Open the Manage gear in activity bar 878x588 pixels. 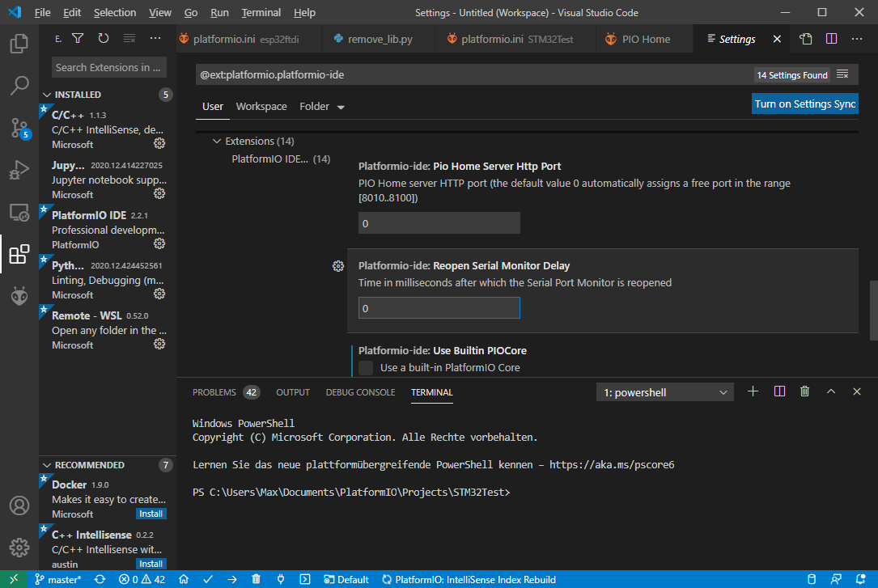click(x=19, y=548)
